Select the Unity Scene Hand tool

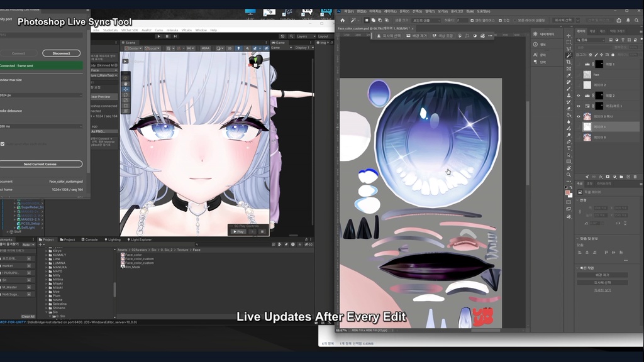click(x=126, y=84)
